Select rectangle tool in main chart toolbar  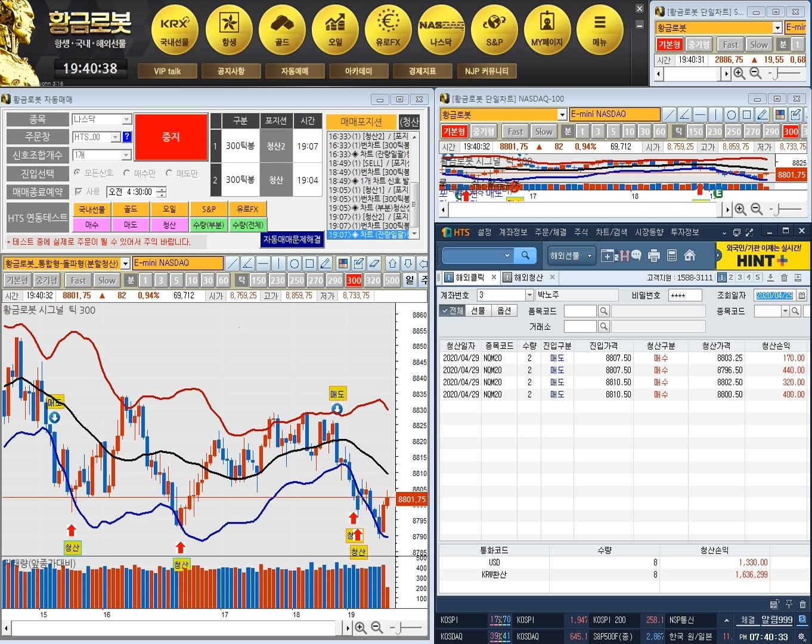(310, 263)
